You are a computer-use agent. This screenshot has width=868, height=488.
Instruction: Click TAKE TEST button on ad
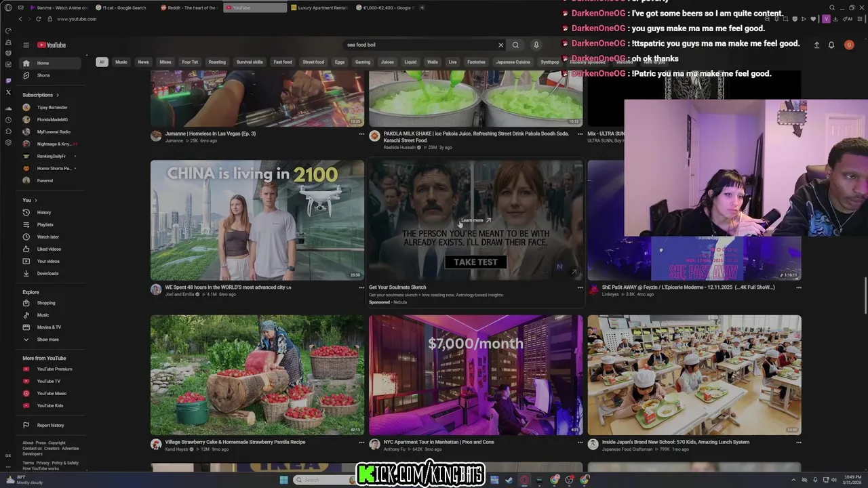475,262
